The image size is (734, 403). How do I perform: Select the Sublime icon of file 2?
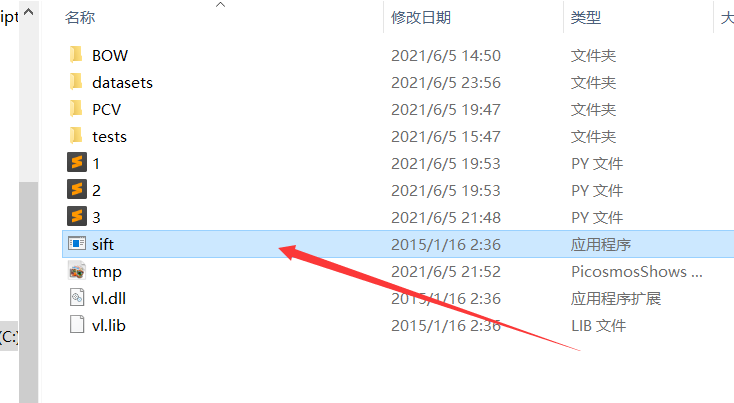pyautogui.click(x=77, y=190)
